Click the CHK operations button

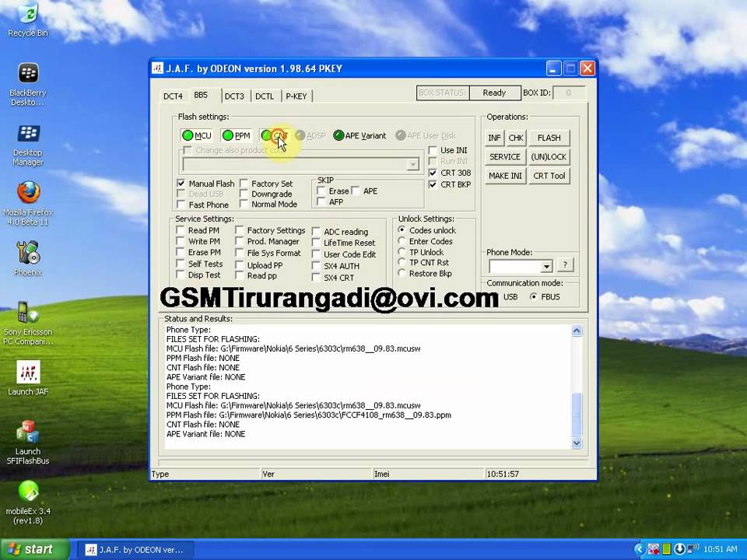pyautogui.click(x=515, y=138)
